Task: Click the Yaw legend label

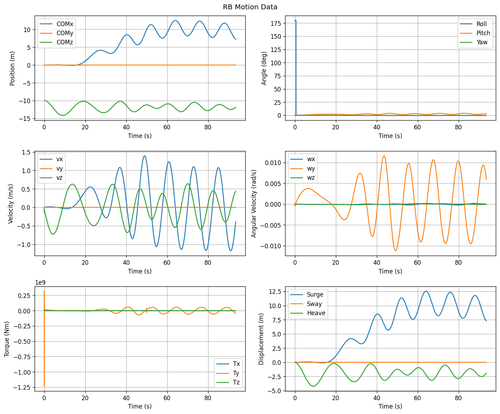Action: pyautogui.click(x=482, y=42)
